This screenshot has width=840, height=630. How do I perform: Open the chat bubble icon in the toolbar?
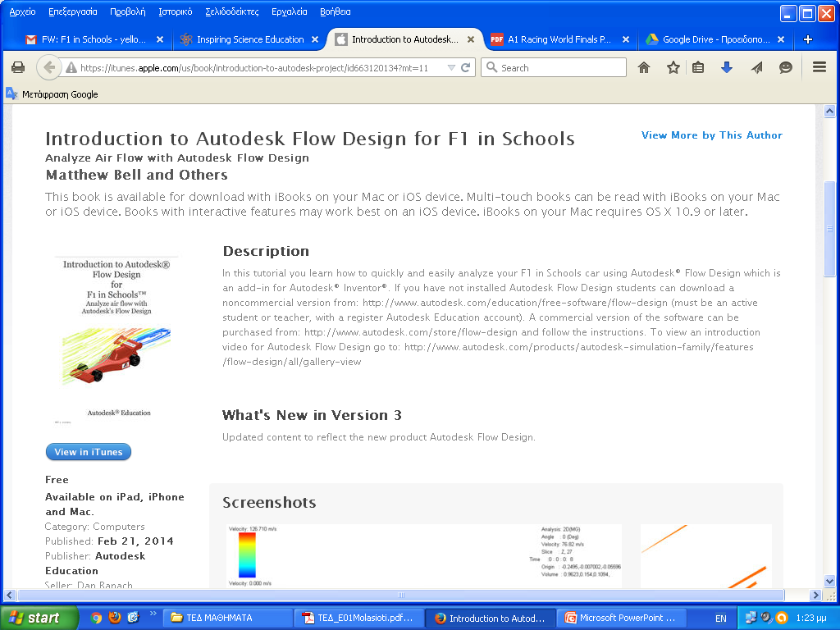pos(785,67)
